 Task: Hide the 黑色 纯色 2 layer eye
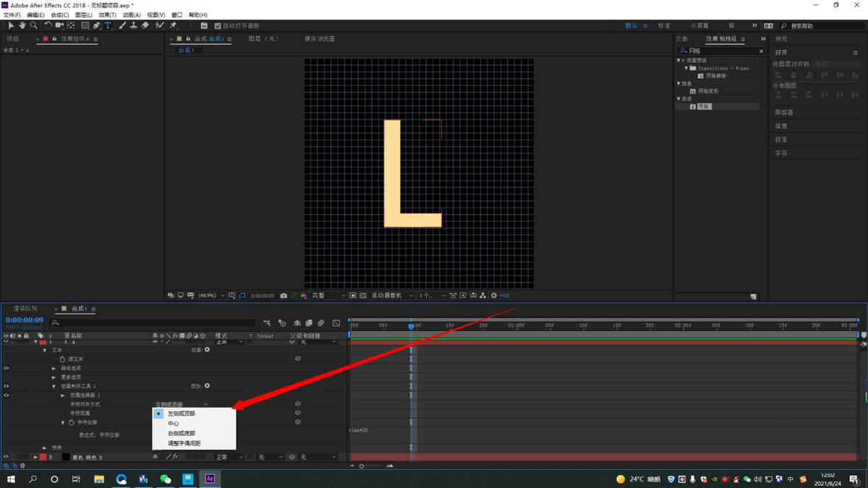[x=7, y=457]
